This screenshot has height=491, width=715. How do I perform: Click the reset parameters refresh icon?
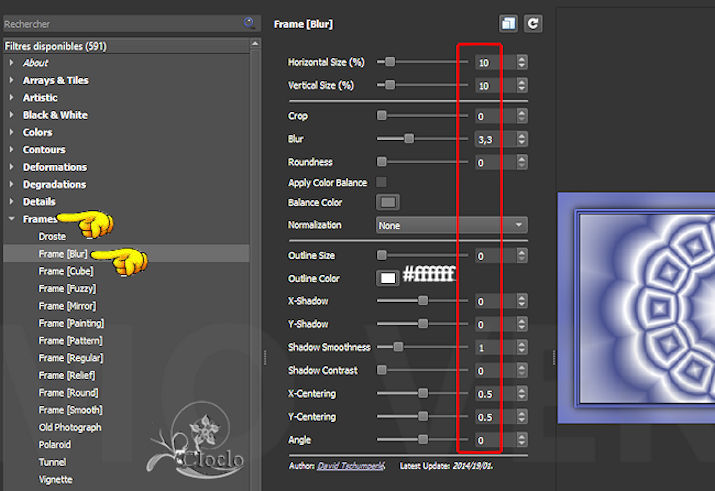[x=533, y=23]
